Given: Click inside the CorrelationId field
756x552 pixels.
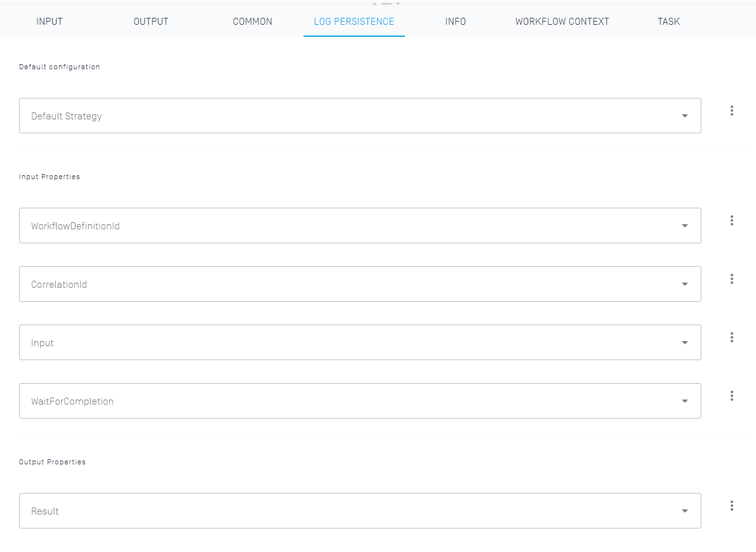Looking at the screenshot, I should (317, 284).
